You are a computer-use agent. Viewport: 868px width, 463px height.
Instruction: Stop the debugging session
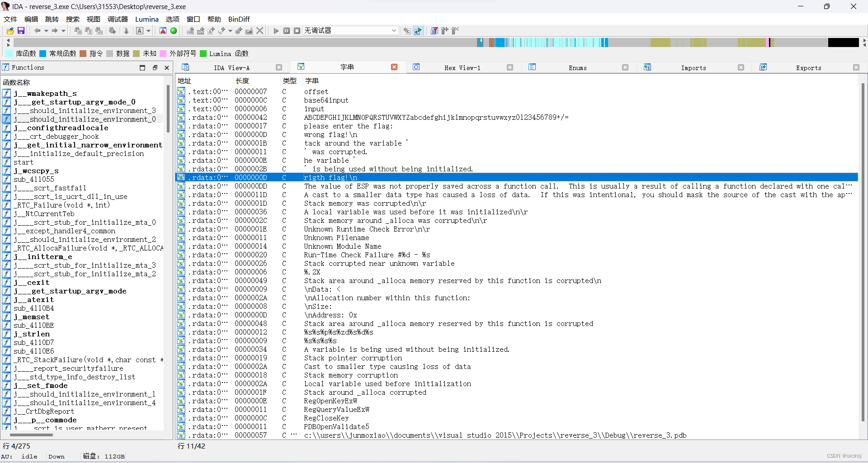tap(297, 30)
